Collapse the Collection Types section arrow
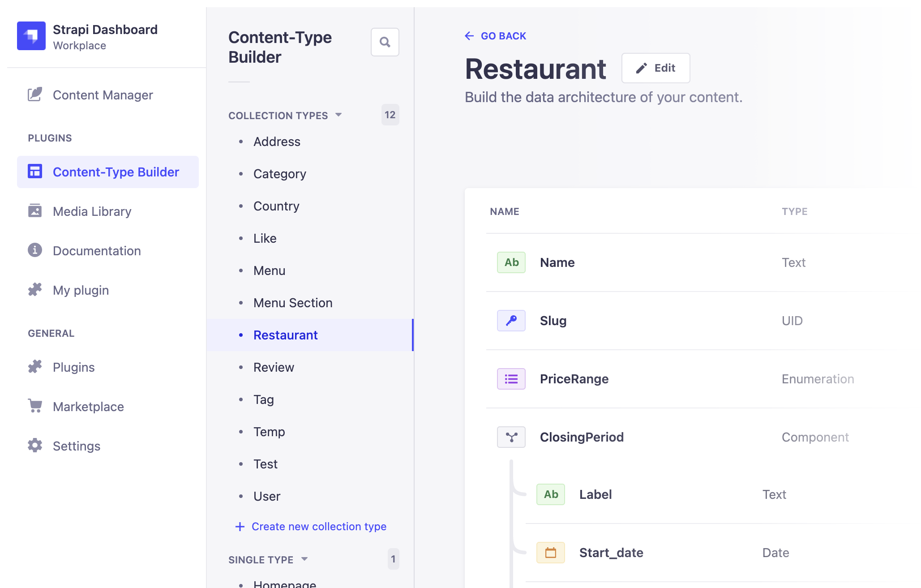This screenshot has height=588, width=921. [x=338, y=115]
